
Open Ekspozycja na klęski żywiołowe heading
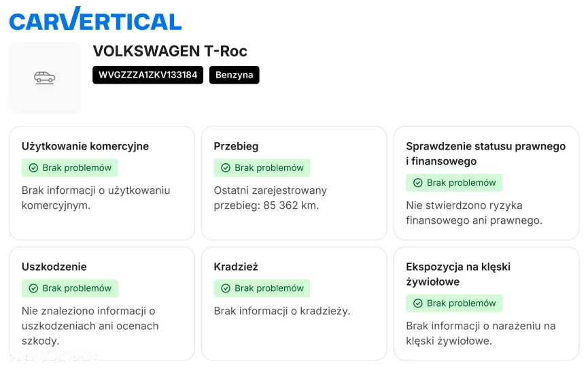click(x=458, y=274)
